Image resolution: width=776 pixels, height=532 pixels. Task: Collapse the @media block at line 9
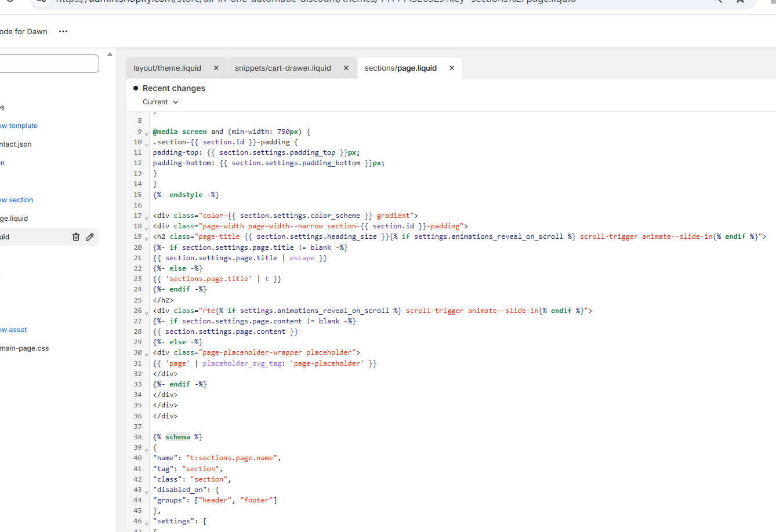146,133
